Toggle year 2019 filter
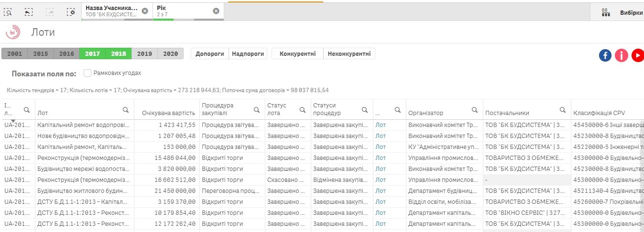Screen dimensions: 644x232 (144, 54)
